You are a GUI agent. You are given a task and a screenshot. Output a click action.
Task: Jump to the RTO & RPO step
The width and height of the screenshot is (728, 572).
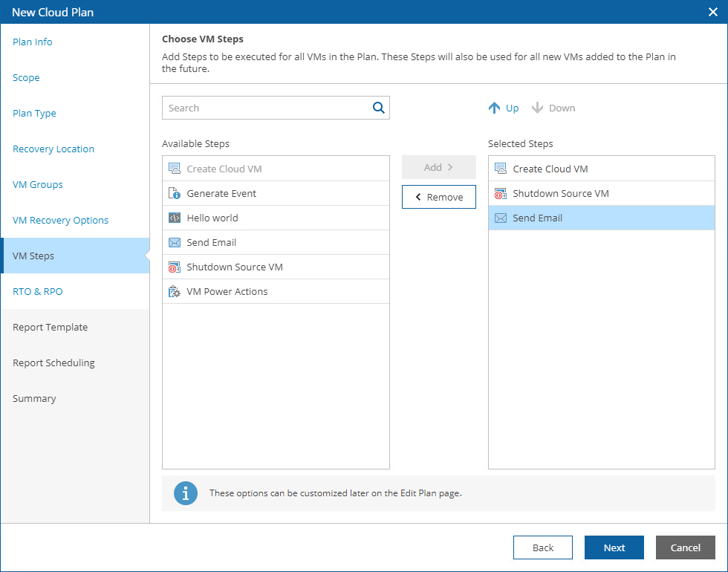point(38,292)
